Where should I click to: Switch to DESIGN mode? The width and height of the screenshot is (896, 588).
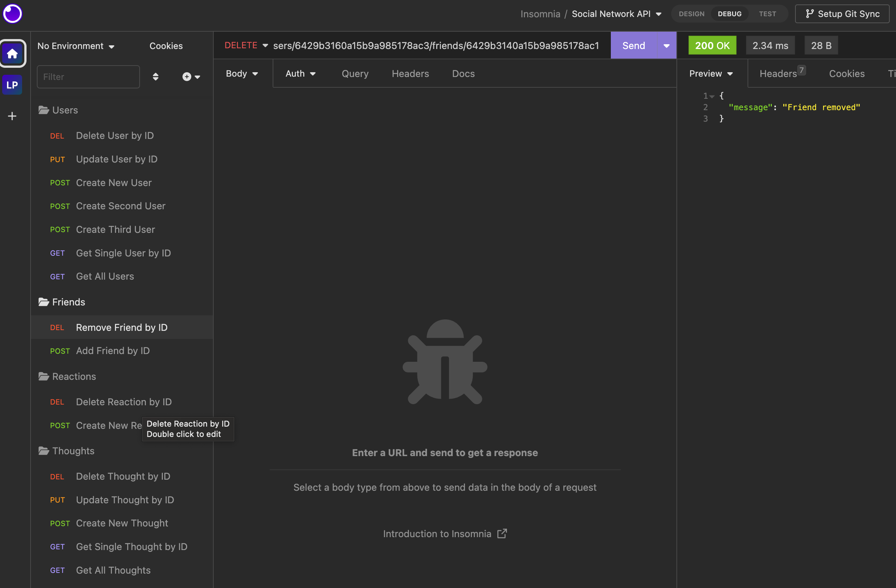coord(691,14)
